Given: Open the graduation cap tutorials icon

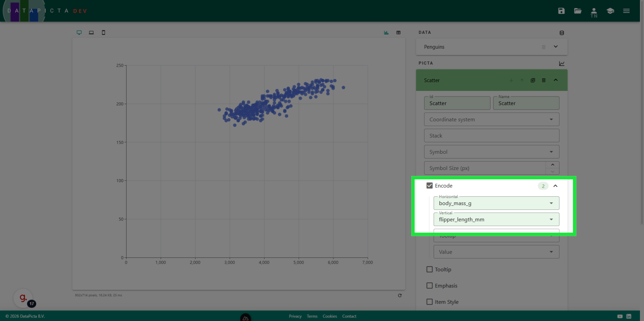Looking at the screenshot, I should pos(610,11).
